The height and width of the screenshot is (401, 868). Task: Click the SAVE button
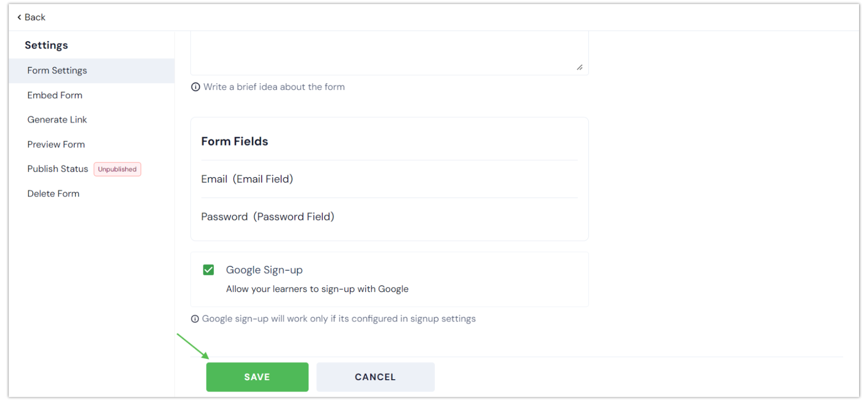pyautogui.click(x=257, y=377)
